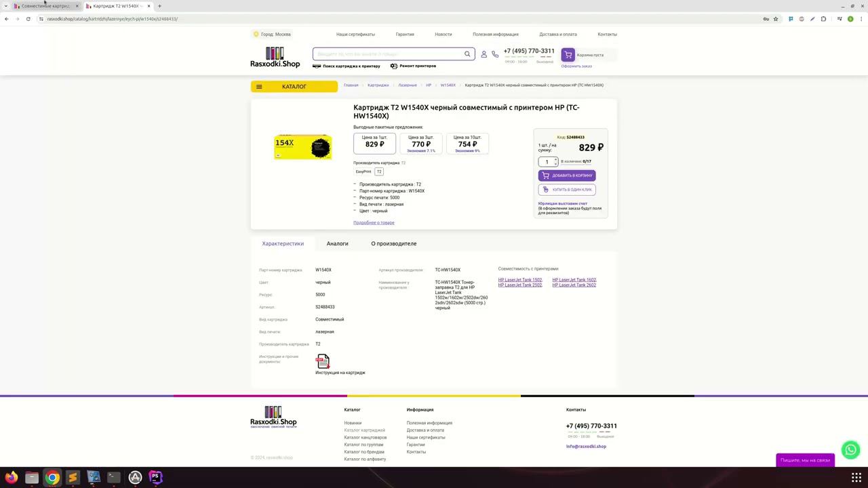
Task: Launch Firefox from the taskbar
Action: [x=11, y=477]
